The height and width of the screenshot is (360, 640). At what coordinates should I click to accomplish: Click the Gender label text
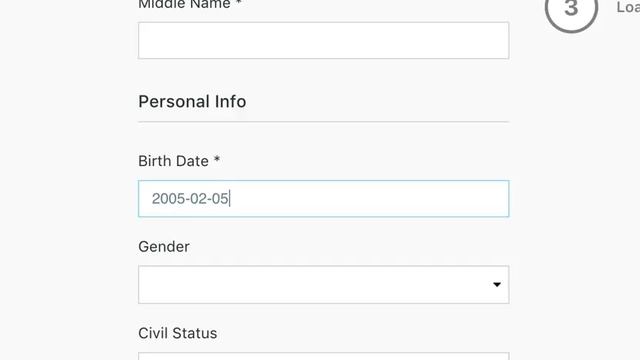click(164, 247)
